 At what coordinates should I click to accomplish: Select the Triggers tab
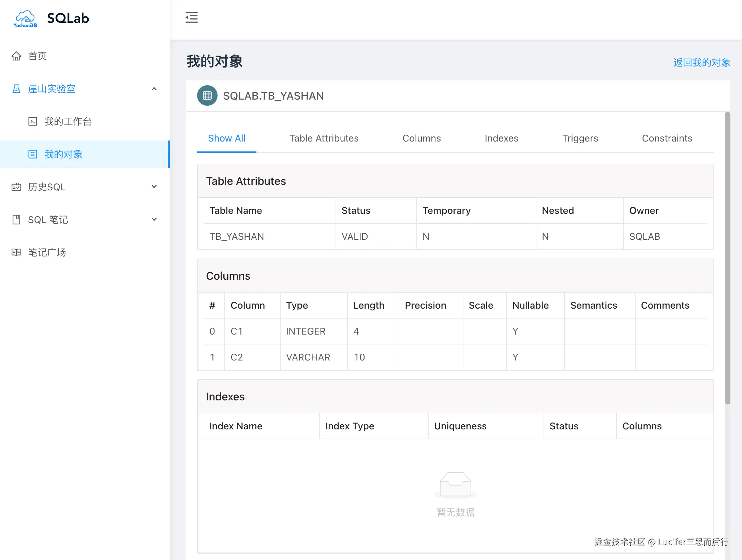[580, 138]
